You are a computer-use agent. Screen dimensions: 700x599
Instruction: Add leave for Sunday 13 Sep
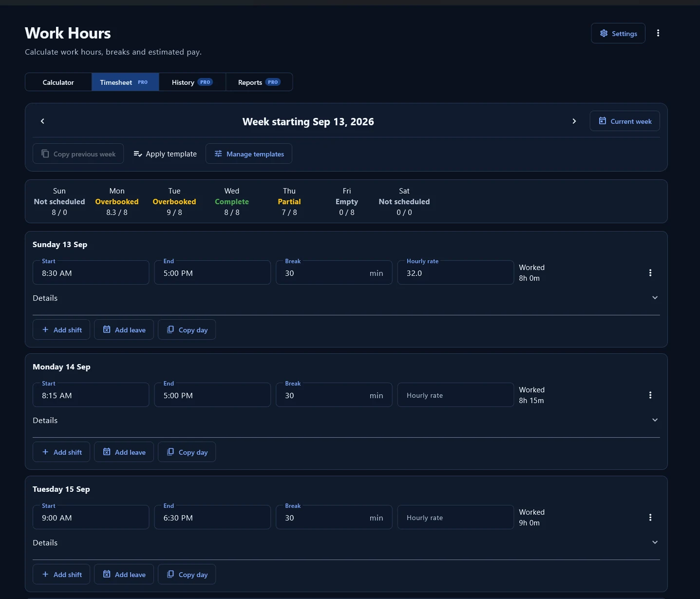tap(124, 329)
